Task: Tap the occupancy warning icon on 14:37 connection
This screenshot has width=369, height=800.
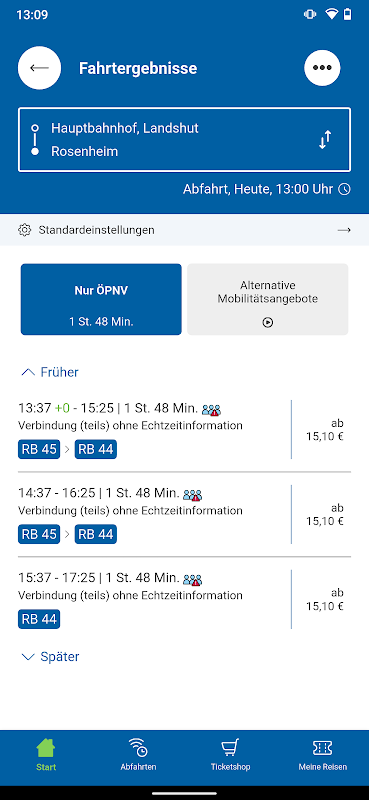Action: tap(193, 494)
